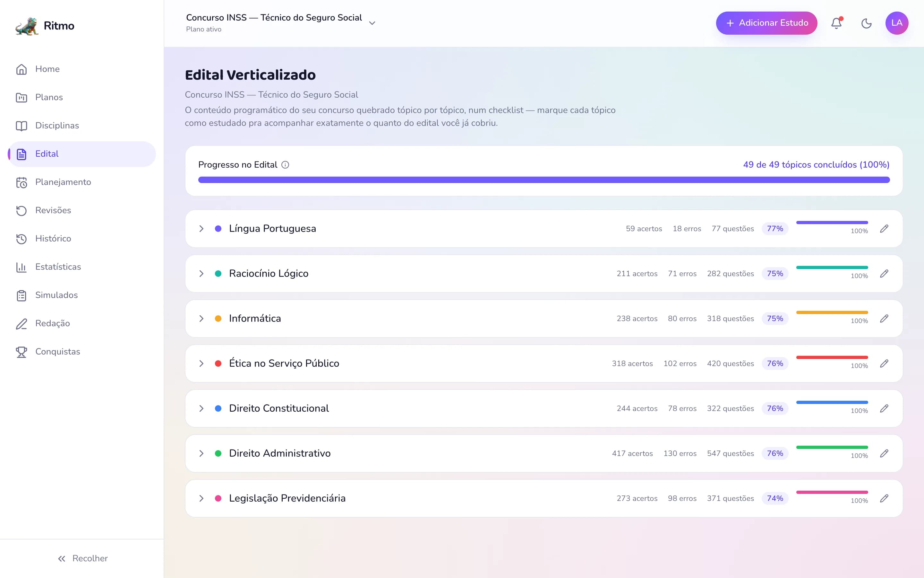Open Planejamento in the sidebar
The height and width of the screenshot is (578, 924).
pyautogui.click(x=82, y=182)
